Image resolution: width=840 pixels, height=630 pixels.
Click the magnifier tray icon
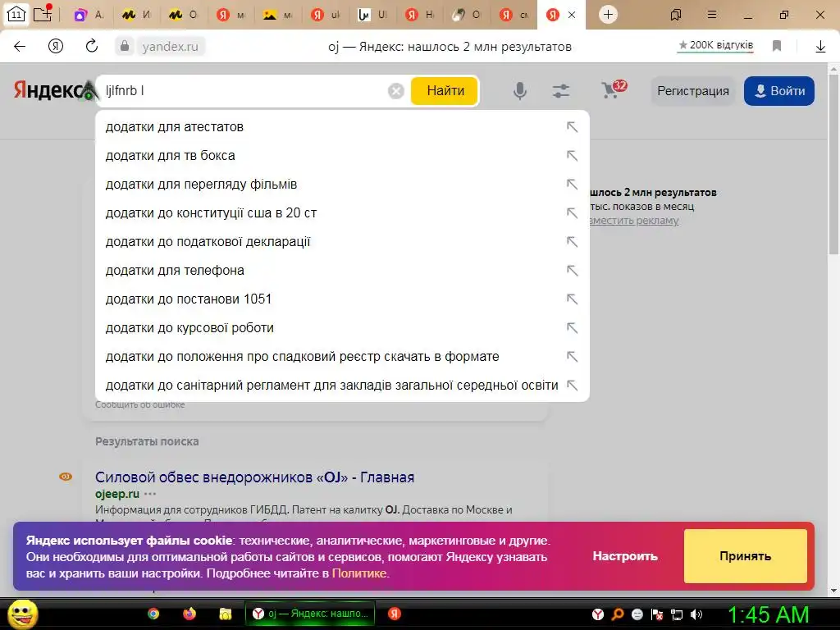click(618, 614)
